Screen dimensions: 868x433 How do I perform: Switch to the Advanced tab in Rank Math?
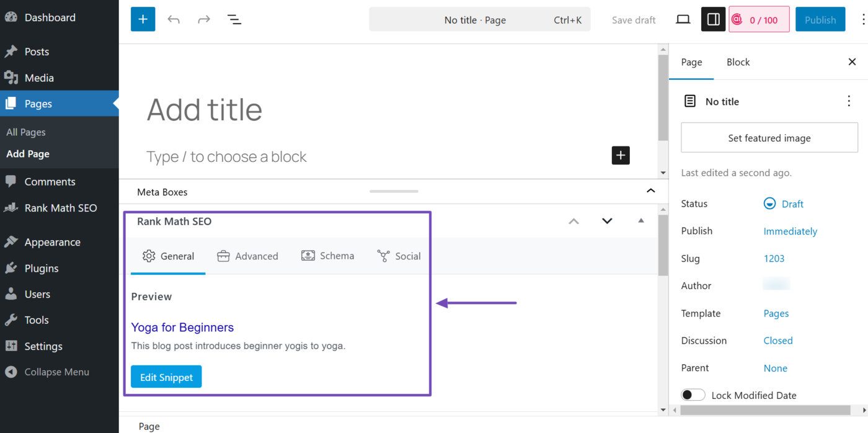coord(248,256)
